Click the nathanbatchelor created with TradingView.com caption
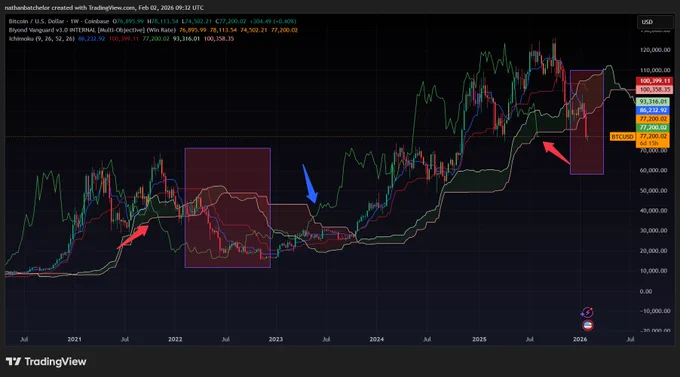680x377 pixels. (104, 8)
